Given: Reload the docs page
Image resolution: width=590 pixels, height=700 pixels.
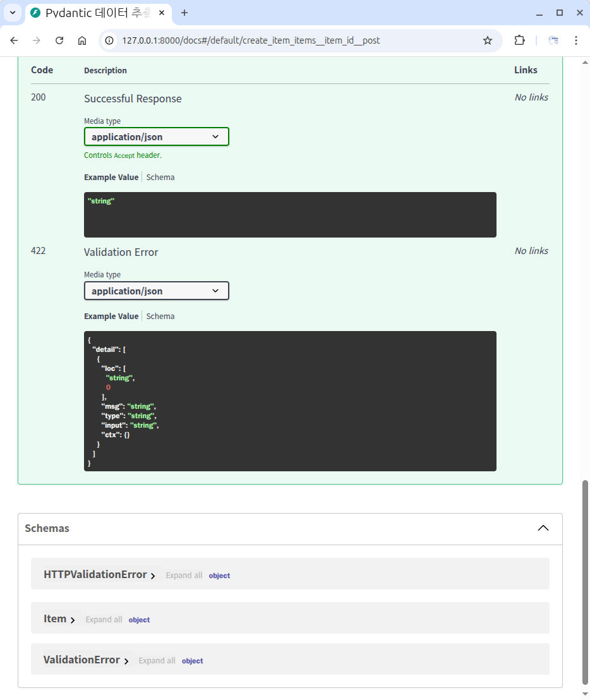Looking at the screenshot, I should (x=59, y=40).
